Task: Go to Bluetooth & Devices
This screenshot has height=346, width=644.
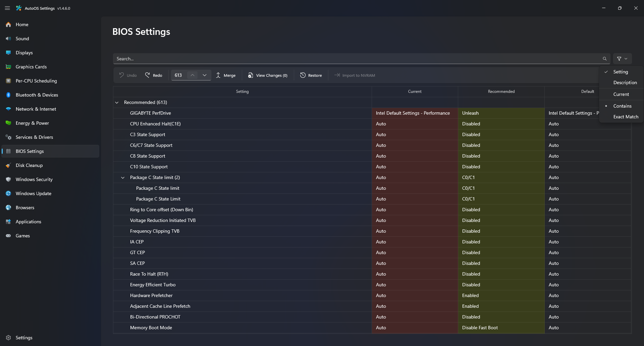Action: pos(50,95)
